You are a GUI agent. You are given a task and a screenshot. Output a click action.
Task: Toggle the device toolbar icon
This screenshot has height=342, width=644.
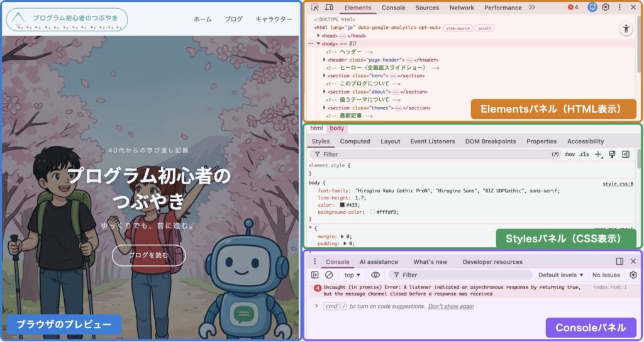click(x=329, y=8)
